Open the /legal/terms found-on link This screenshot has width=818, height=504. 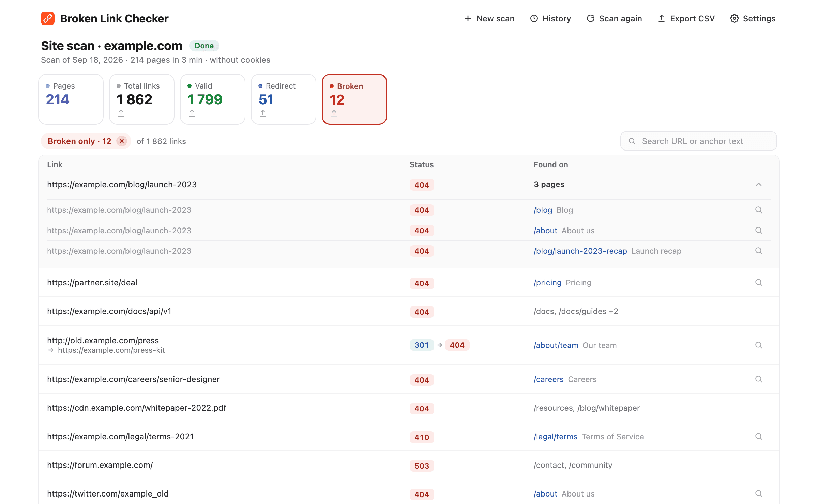pyautogui.click(x=556, y=437)
